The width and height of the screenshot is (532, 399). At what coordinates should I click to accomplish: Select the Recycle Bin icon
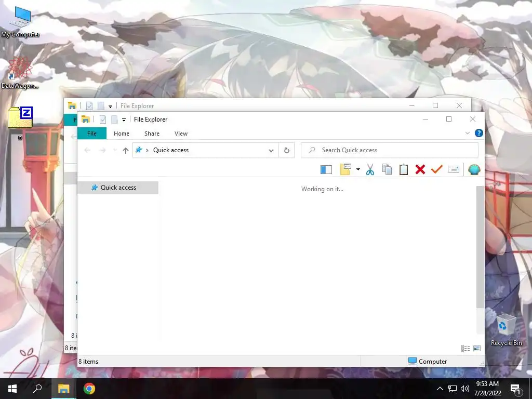click(x=506, y=330)
